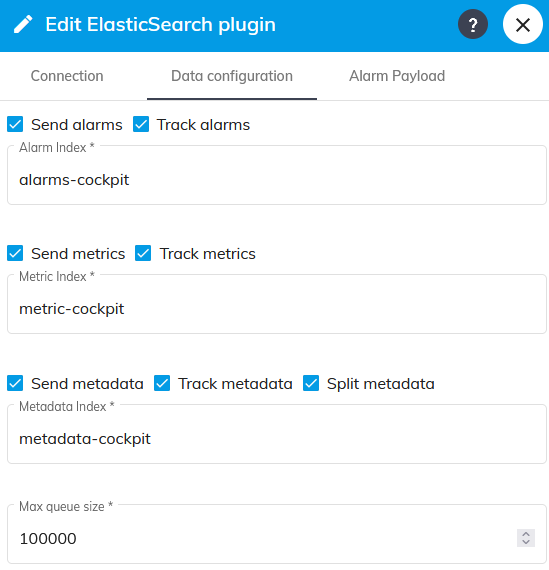Open the help question mark icon
Viewport: 549px width, 570px height.
click(473, 24)
